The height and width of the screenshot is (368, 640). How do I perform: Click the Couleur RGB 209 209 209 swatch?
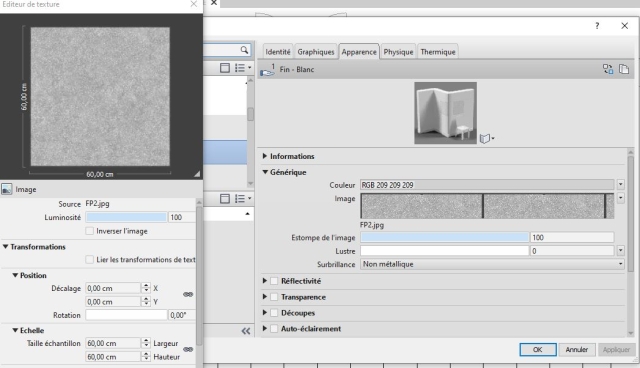[487, 185]
